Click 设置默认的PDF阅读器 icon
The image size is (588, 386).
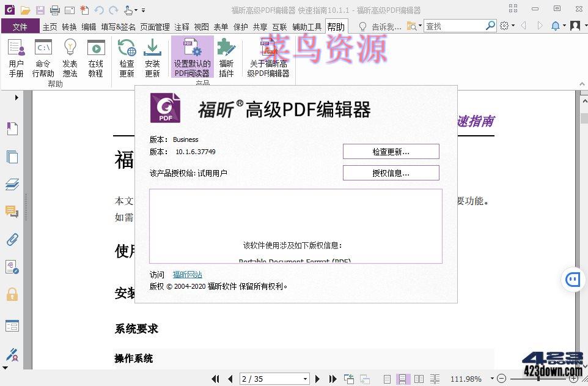point(192,56)
